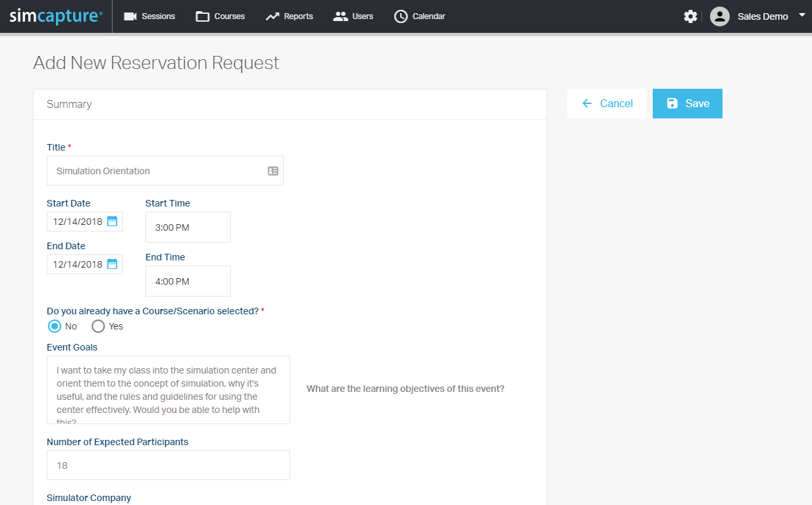812x505 pixels.
Task: Open the Start Date calendar picker icon
Action: tap(112, 221)
